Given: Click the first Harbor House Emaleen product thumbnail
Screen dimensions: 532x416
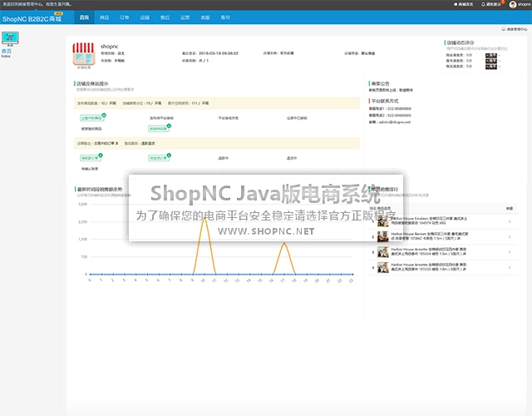Looking at the screenshot, I should pos(383,221).
